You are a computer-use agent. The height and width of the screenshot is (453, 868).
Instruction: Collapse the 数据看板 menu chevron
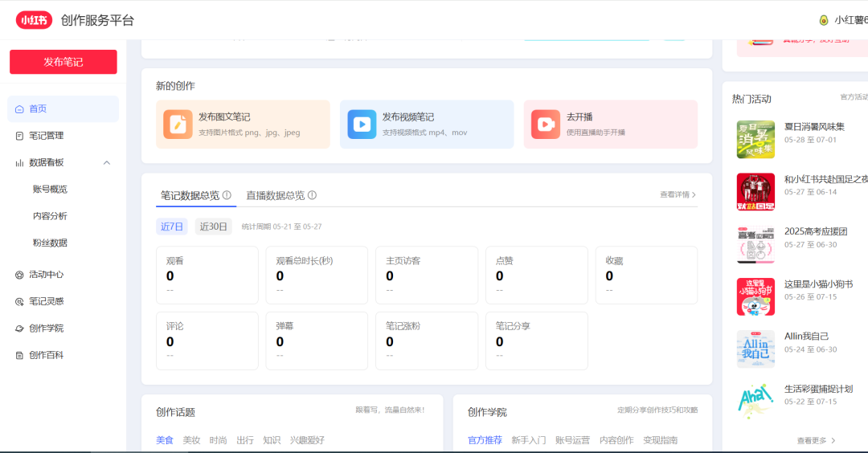pyautogui.click(x=107, y=162)
